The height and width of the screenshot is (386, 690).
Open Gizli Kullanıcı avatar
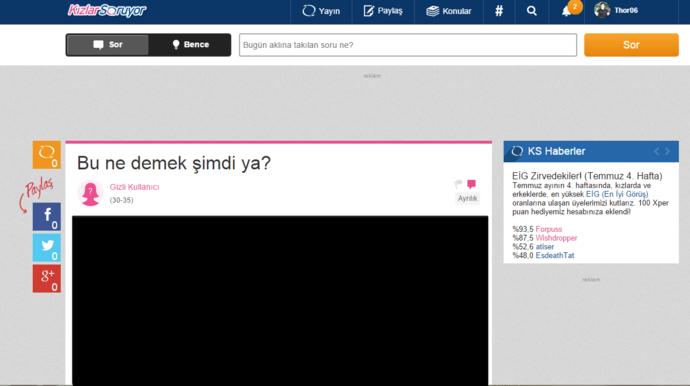click(91, 193)
